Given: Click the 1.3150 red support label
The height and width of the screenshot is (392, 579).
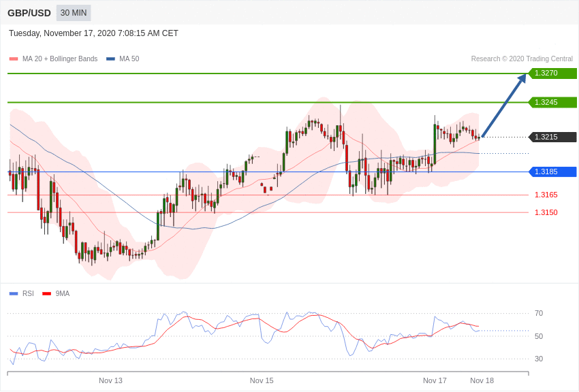Looking at the screenshot, I should (546, 212).
